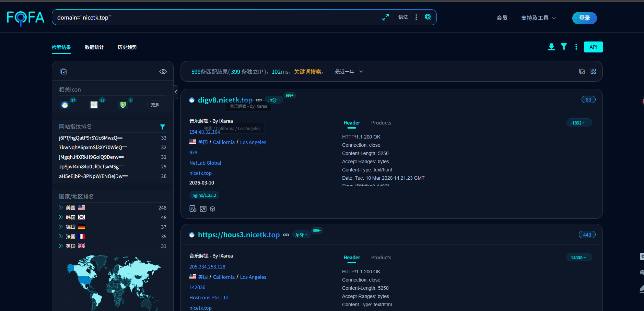644x311 pixels.
Task: Open the 支持及工具 dropdown menu
Action: [538, 18]
